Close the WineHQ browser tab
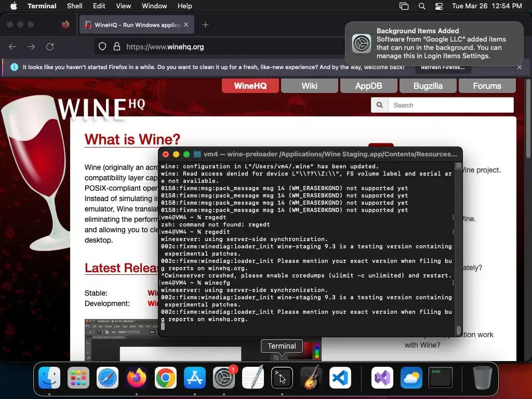This screenshot has height=399, width=532. tap(186, 25)
